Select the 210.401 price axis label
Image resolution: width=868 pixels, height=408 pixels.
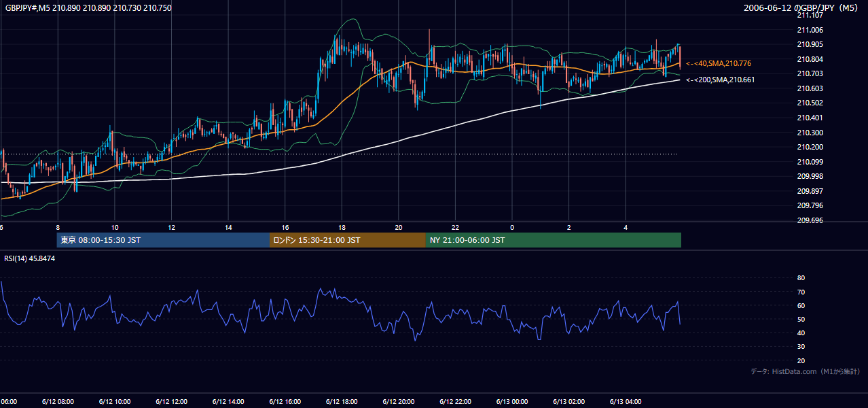pos(810,118)
